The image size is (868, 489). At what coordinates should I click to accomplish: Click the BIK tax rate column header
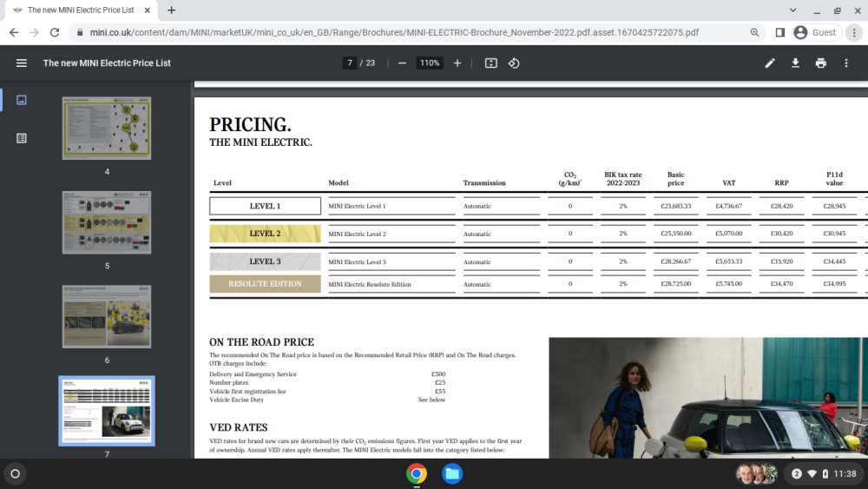(x=622, y=179)
